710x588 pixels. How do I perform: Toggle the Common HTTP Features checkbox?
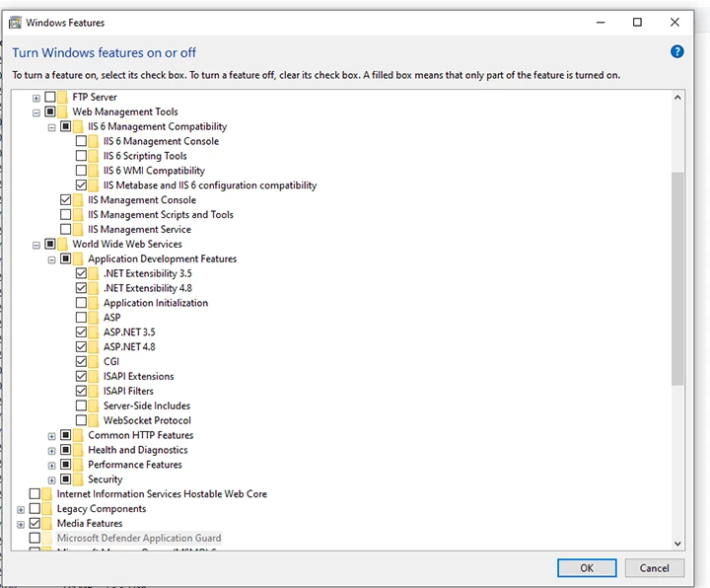pyautogui.click(x=66, y=435)
